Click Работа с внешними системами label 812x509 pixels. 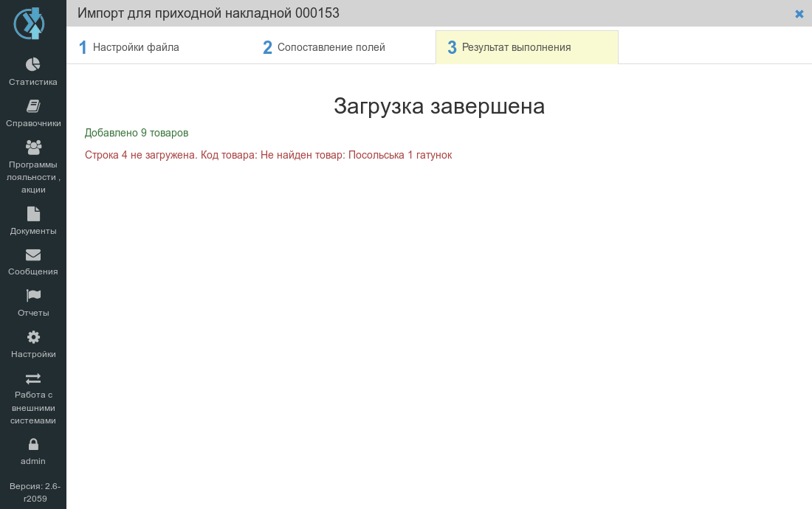coord(33,408)
